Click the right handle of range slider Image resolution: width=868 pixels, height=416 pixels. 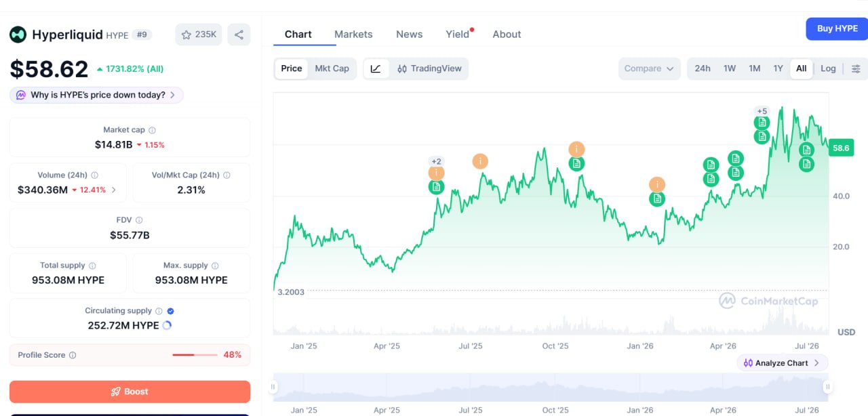click(x=827, y=387)
